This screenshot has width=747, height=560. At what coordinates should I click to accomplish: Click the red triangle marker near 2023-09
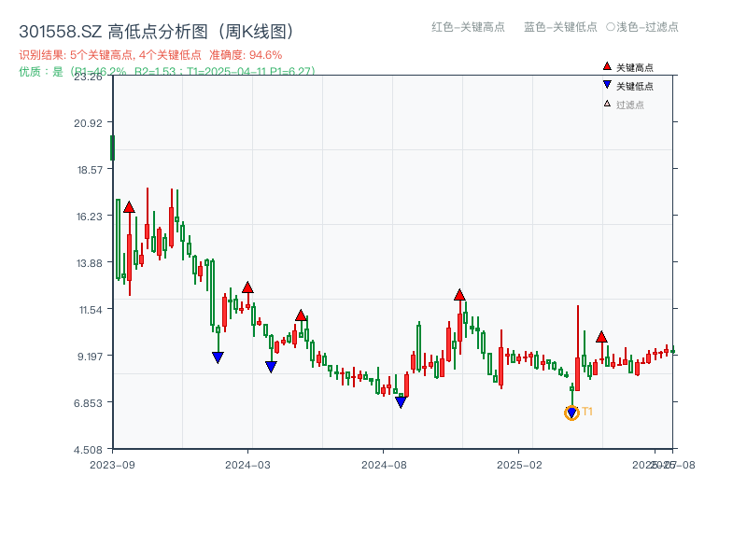(128, 207)
